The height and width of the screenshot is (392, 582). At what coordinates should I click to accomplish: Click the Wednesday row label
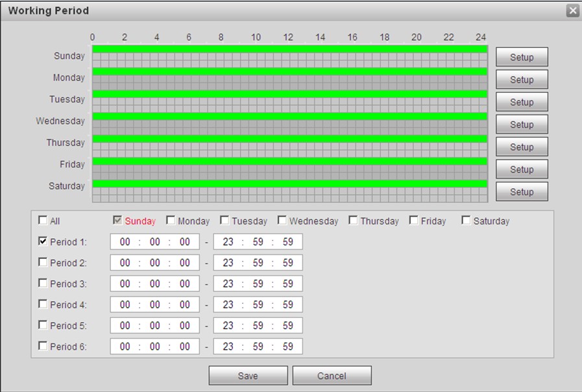[60, 121]
